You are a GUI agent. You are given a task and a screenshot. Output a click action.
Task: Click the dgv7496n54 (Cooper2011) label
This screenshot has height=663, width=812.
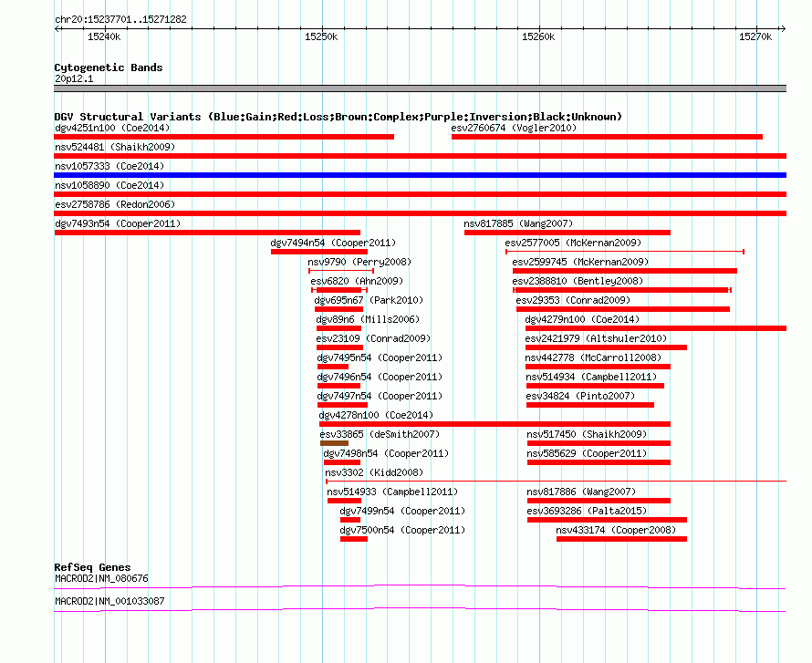380,377
